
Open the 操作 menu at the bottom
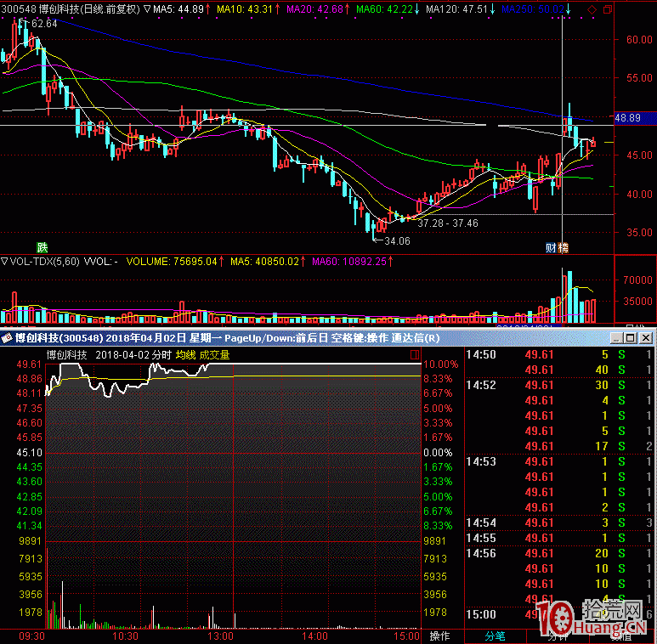tap(439, 636)
